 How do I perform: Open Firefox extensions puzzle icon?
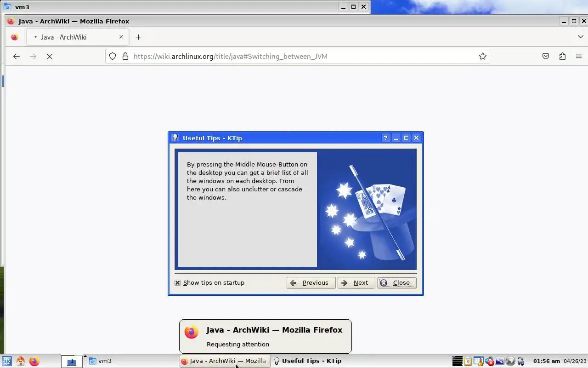point(562,56)
